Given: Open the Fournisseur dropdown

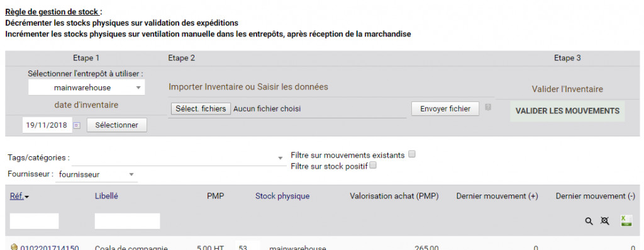Looking at the screenshot, I should tap(96, 174).
